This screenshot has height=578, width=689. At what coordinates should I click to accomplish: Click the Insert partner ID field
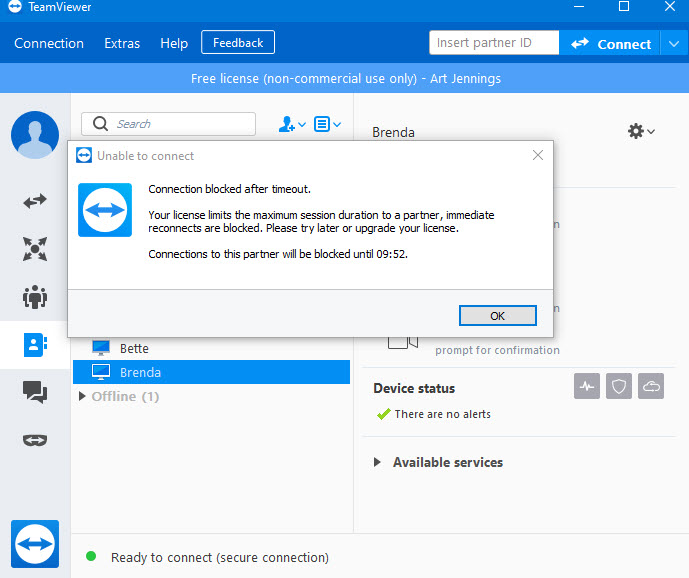coord(494,43)
